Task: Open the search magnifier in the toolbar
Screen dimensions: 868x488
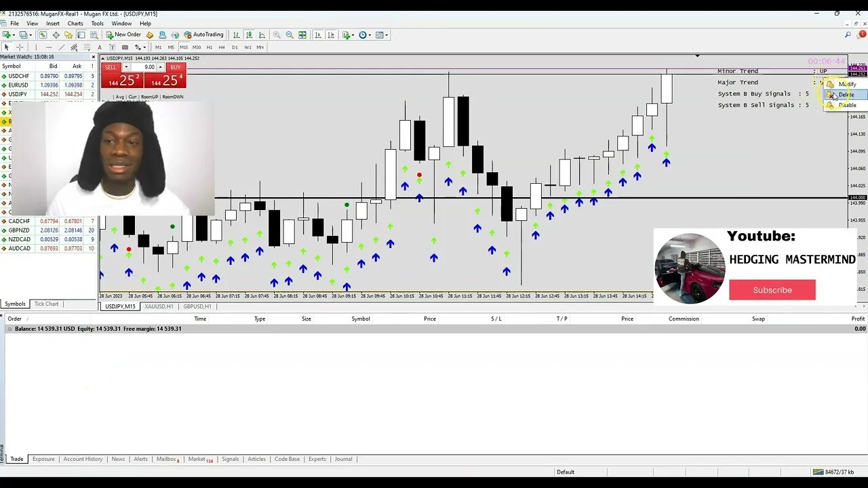Action: 848,35
